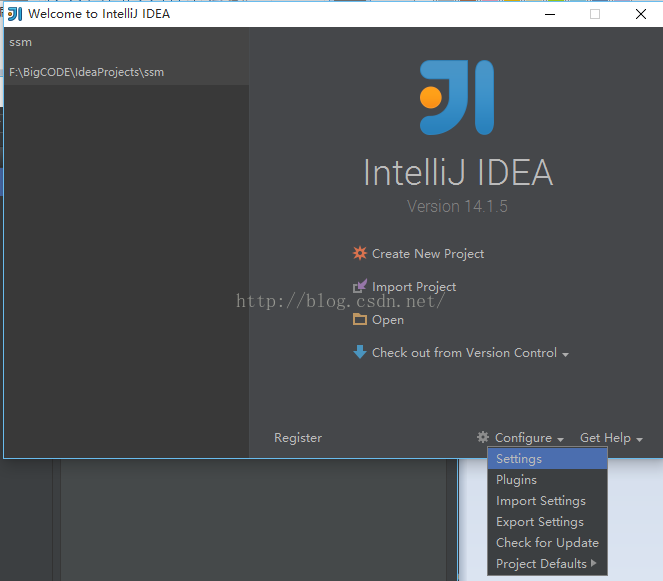
Task: Click the Configure gear icon
Action: pos(483,437)
